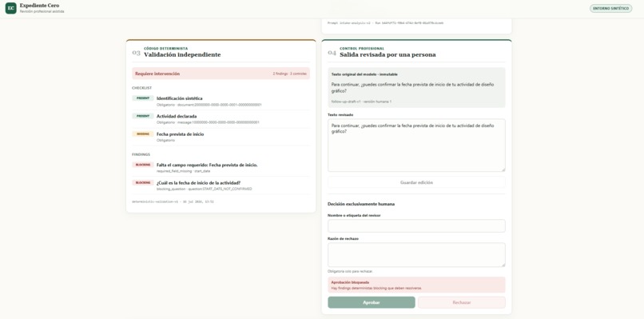Click the Texto original del modelo box
Viewport: 644px width, 319px height.
(416, 88)
